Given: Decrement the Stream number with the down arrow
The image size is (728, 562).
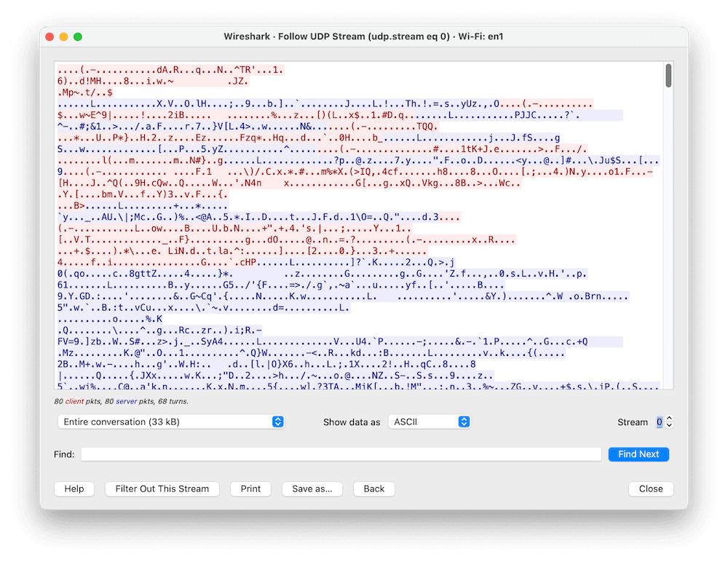Looking at the screenshot, I should tap(669, 424).
